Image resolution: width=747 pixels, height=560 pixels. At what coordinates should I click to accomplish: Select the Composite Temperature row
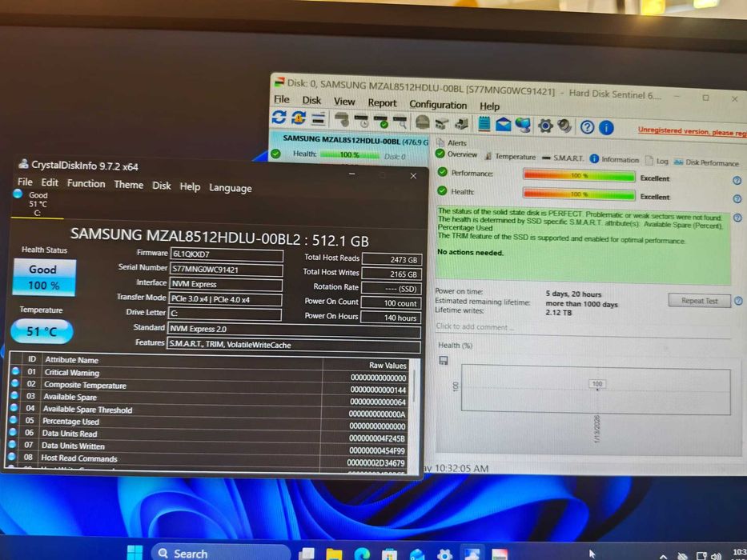pyautogui.click(x=210, y=386)
